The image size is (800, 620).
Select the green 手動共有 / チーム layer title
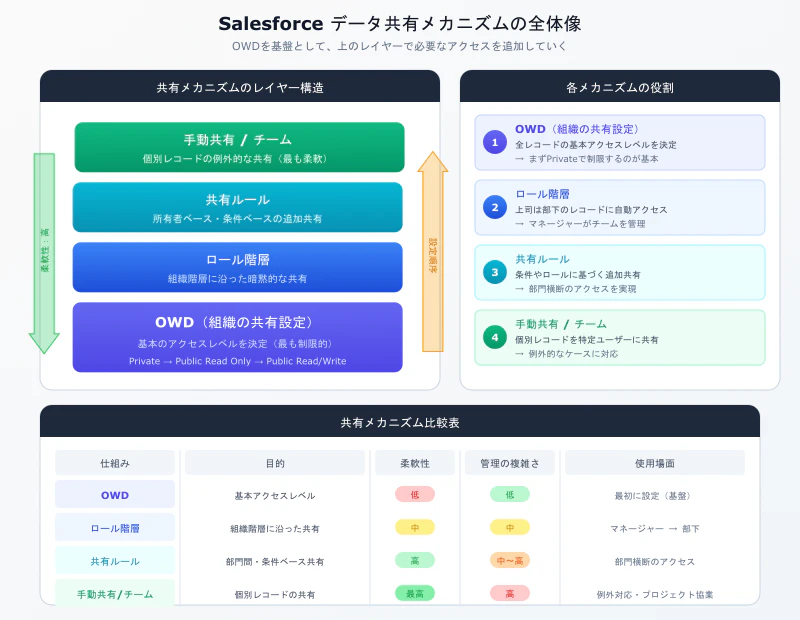click(x=238, y=140)
